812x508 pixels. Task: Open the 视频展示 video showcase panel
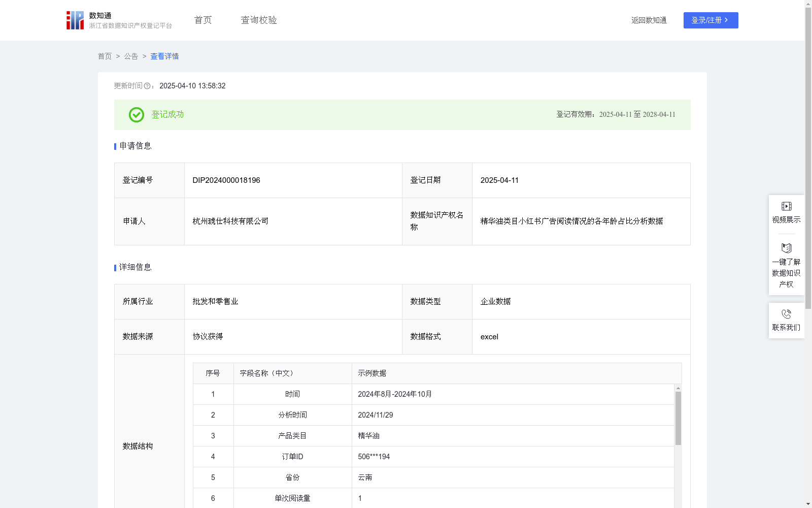coord(786,212)
